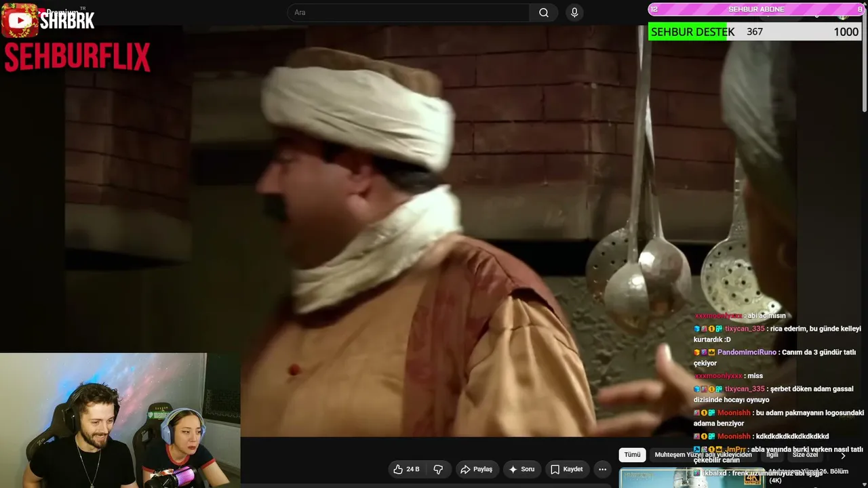Select the 'Muhteşem Yüzyıl adlı yükleyiciden' chip
This screenshot has width=868, height=488.
703,455
